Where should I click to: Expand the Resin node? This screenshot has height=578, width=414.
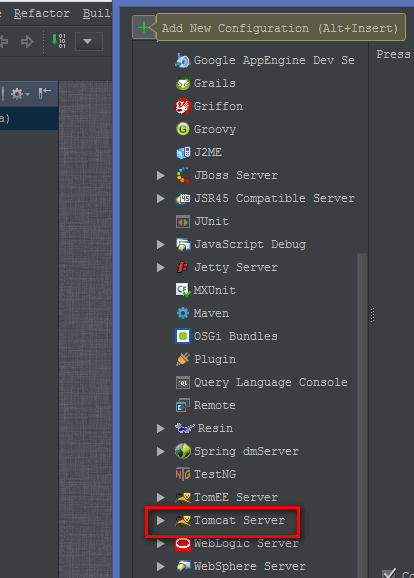pyautogui.click(x=161, y=428)
